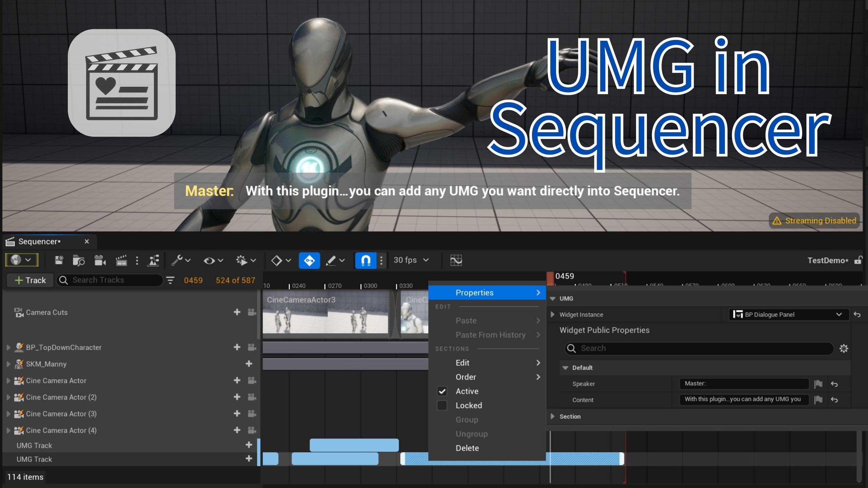The width and height of the screenshot is (868, 488).
Task: Expand the Cine Camera Actor (2) track
Action: [8, 397]
